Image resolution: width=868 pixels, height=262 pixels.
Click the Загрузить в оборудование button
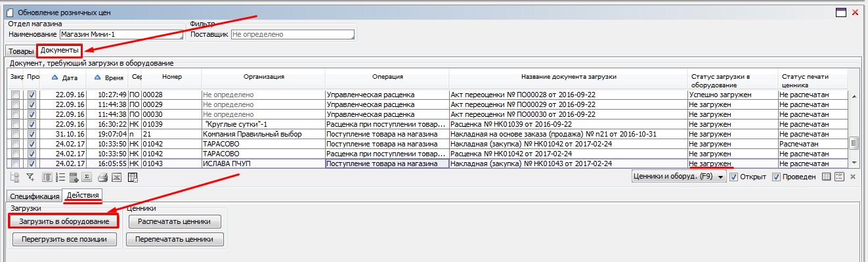coord(64,221)
